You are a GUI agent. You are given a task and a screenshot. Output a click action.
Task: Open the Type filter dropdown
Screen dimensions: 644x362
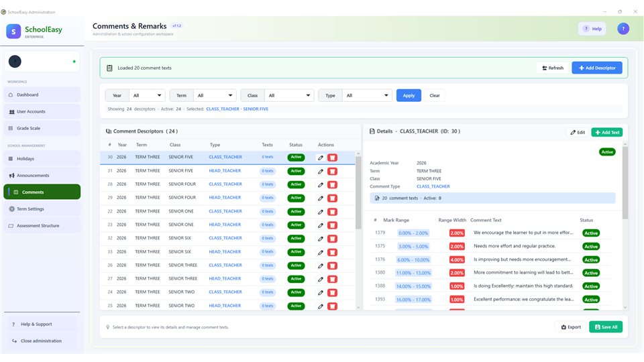[x=367, y=95]
